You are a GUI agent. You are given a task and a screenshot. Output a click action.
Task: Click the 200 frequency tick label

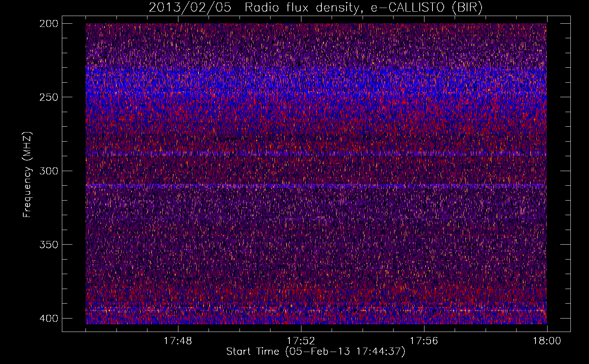(48, 24)
